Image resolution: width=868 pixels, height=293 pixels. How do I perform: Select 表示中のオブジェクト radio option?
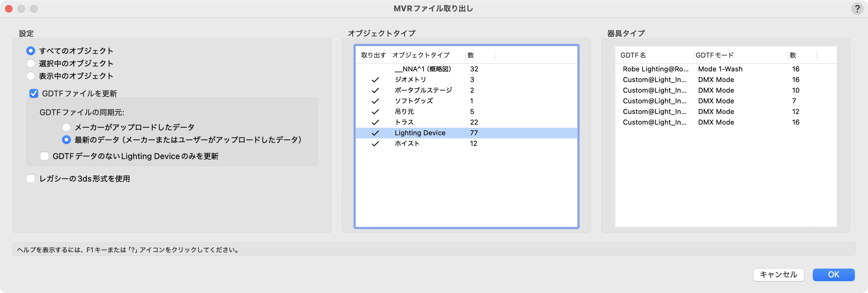click(31, 76)
